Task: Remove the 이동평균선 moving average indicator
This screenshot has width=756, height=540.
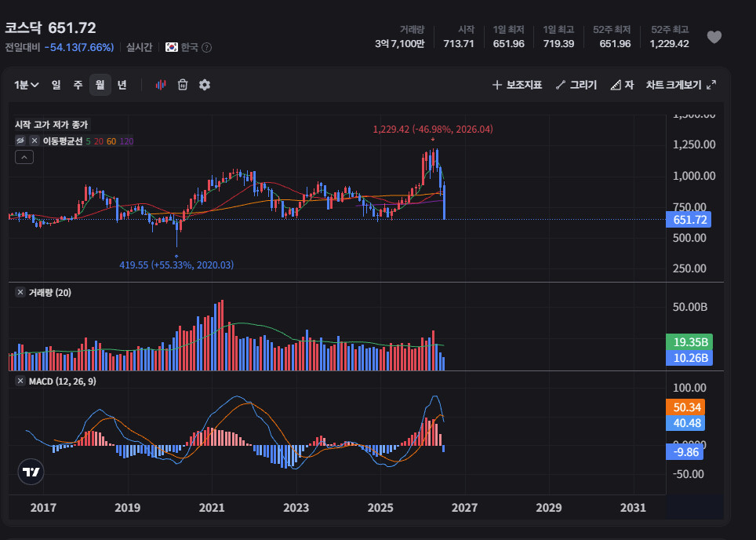Action: pyautogui.click(x=35, y=141)
